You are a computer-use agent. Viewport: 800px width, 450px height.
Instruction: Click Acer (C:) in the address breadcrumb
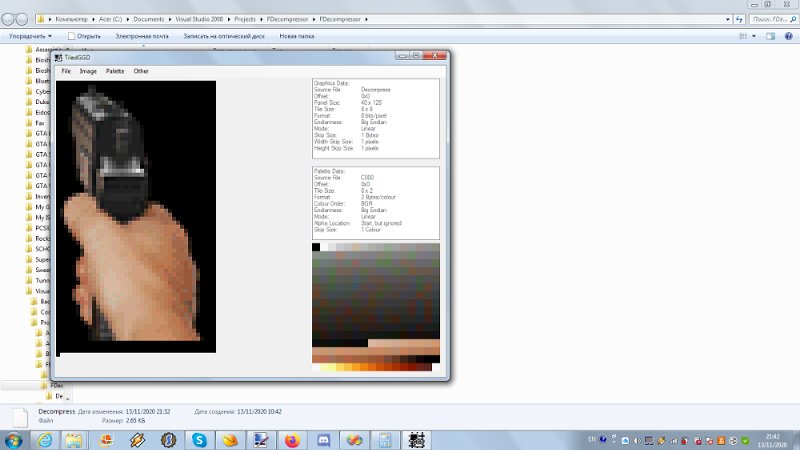[110, 19]
